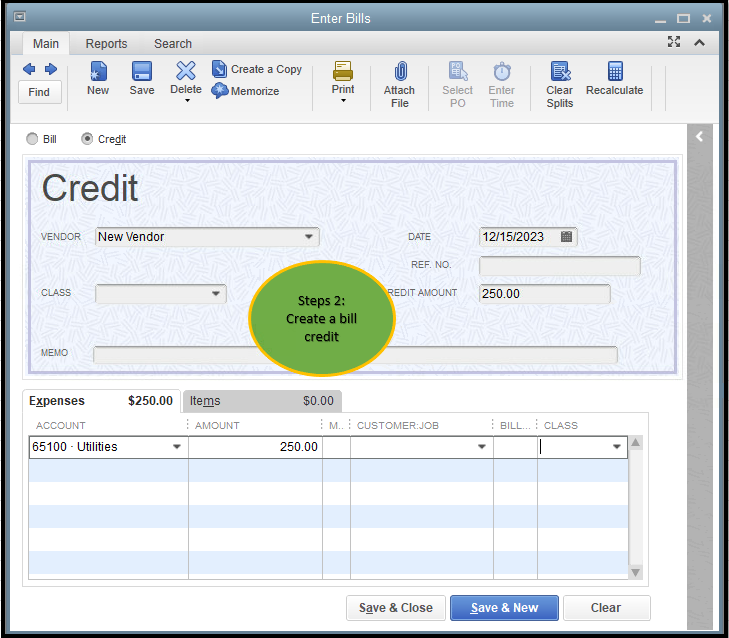Click the AMOUNT column header
Image resolution: width=729 pixels, height=638 pixels.
tap(217, 425)
